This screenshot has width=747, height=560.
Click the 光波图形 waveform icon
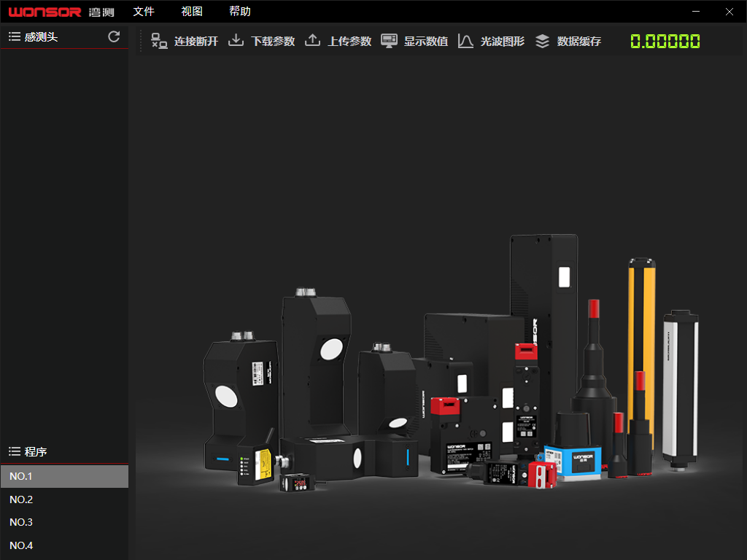point(465,41)
